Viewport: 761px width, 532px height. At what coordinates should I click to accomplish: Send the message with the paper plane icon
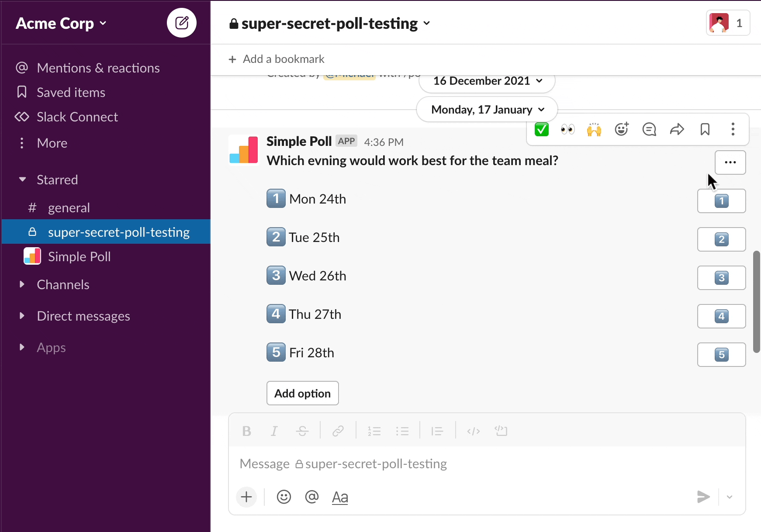pos(703,497)
